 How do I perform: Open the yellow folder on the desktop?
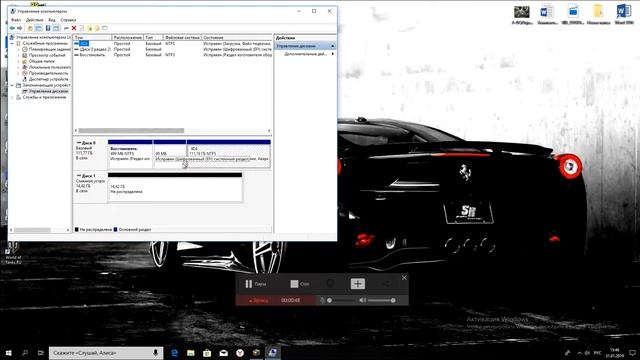pos(598,15)
